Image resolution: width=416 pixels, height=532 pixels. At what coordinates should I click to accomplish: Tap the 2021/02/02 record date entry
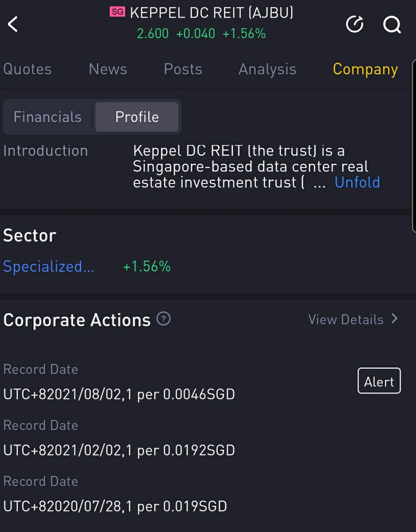119,450
